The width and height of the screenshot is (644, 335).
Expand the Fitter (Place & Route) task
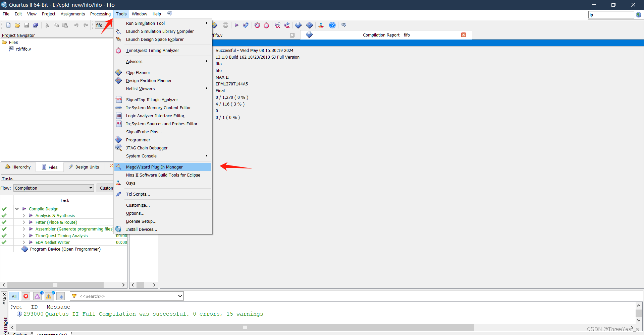click(x=24, y=222)
